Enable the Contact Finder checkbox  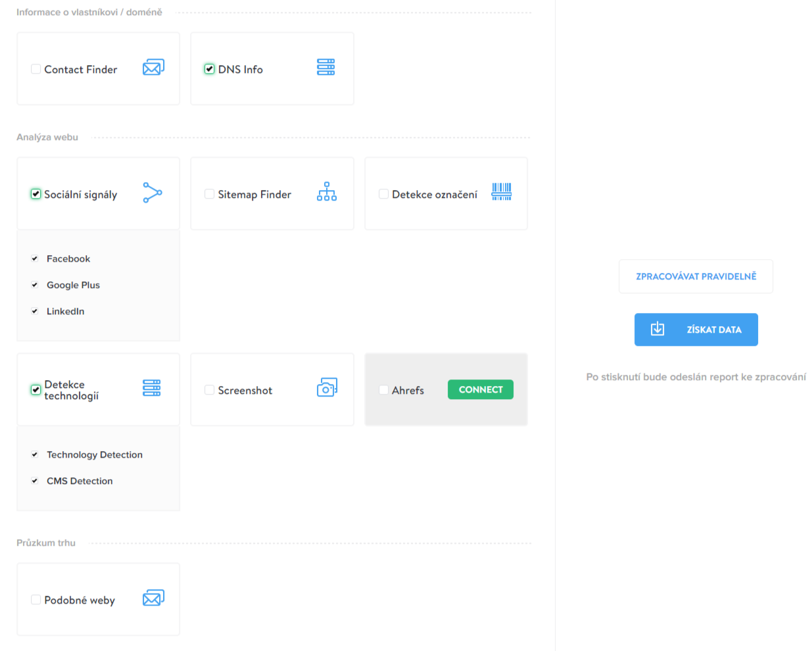[x=36, y=69]
